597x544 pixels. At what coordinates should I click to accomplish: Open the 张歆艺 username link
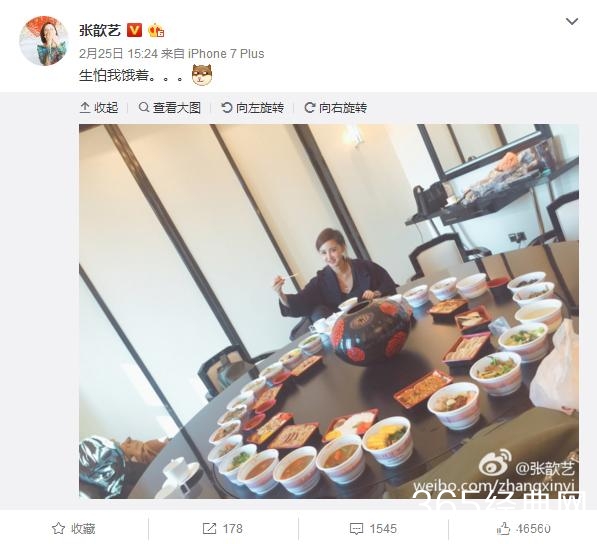[100, 30]
